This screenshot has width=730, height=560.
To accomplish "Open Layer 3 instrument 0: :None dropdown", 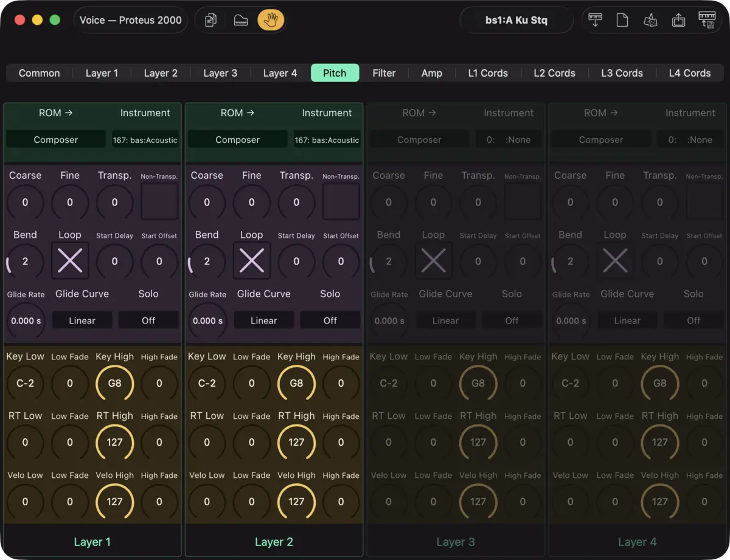I will click(509, 139).
